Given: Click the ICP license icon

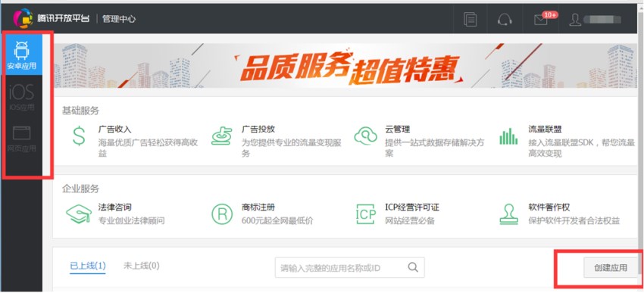Looking at the screenshot, I should point(365,214).
